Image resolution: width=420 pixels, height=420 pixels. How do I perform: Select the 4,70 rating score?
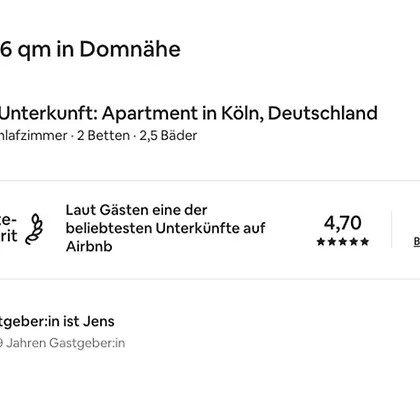click(343, 223)
